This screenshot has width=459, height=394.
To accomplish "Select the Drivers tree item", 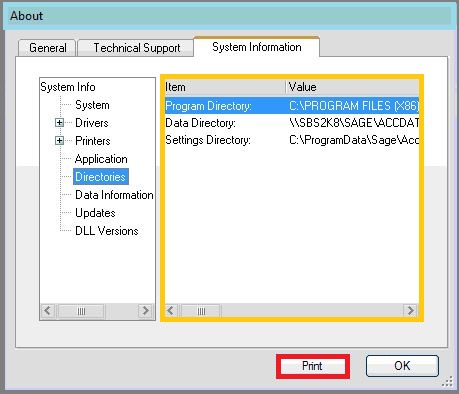I will pos(92,123).
